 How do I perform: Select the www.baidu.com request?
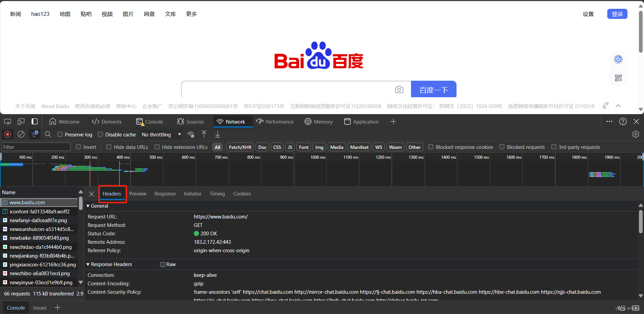point(39,203)
